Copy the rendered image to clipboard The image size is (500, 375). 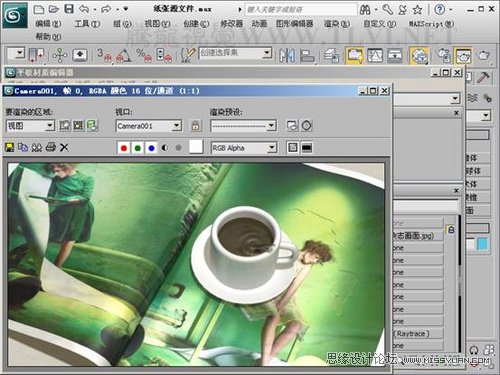pos(23,147)
